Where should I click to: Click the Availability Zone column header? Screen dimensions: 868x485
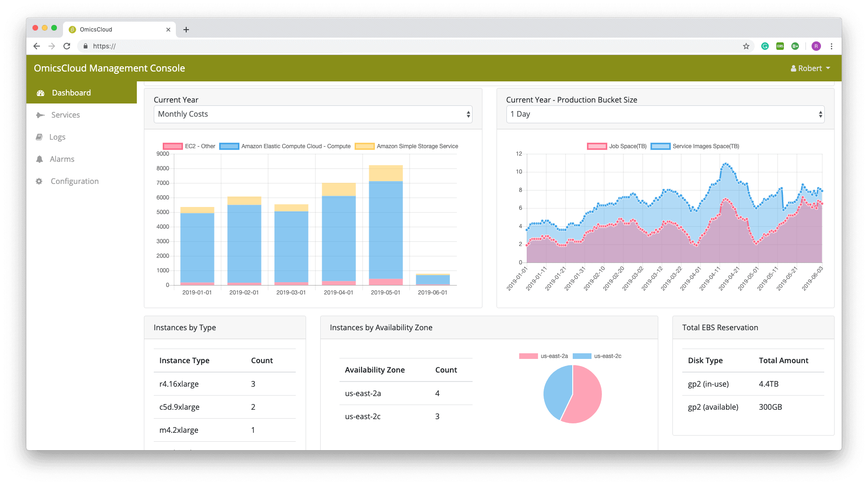[x=375, y=370]
